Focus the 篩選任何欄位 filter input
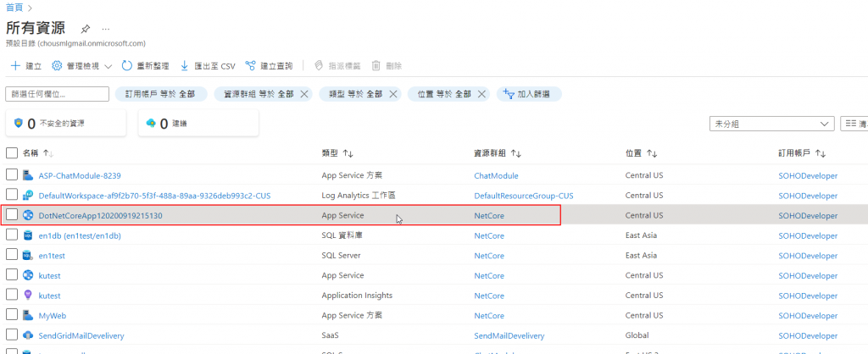The height and width of the screenshot is (354, 868). 57,94
